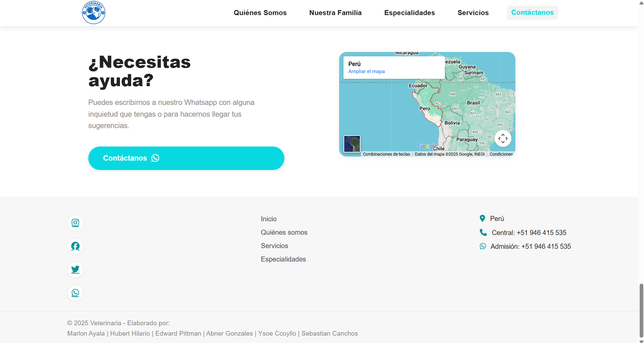This screenshot has height=343, width=644.
Task: Open the map Condiciones link
Action: pos(501,154)
